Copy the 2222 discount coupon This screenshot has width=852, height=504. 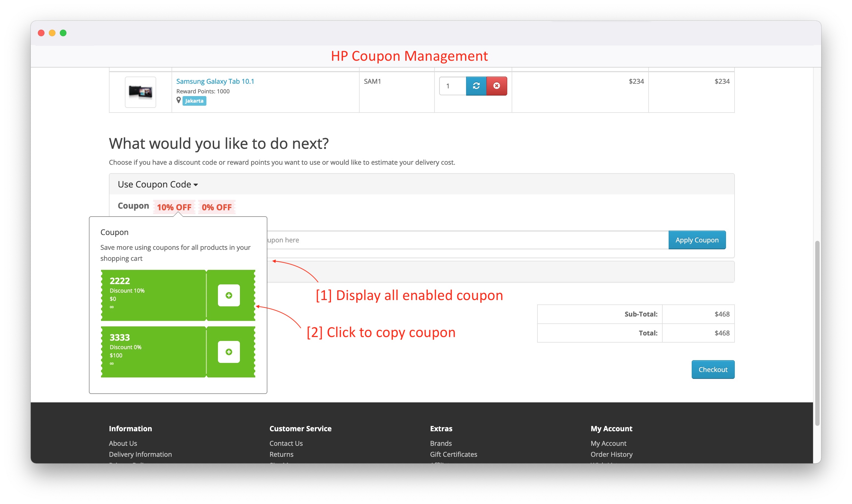coord(229,295)
